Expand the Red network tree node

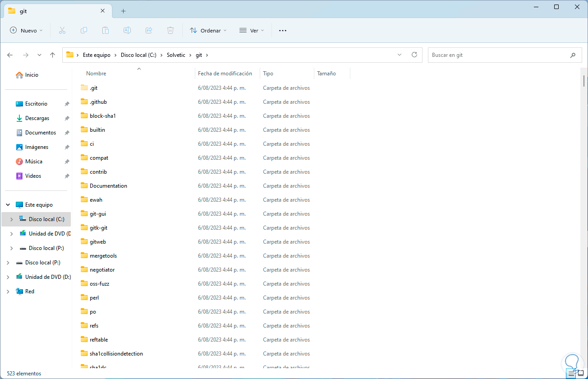8,291
